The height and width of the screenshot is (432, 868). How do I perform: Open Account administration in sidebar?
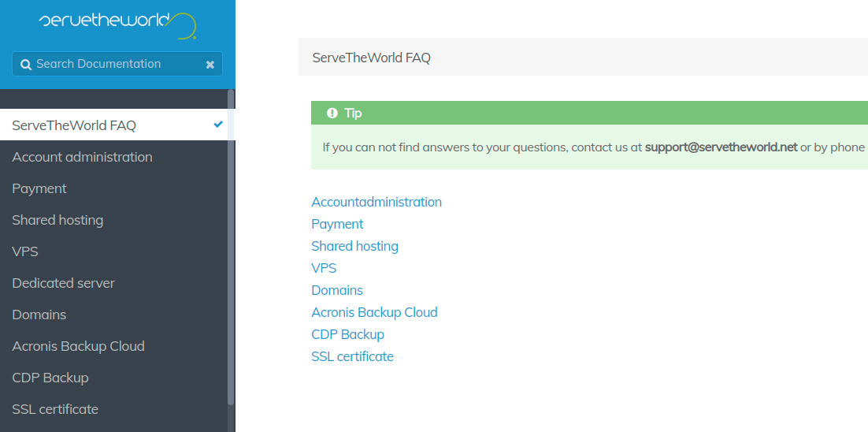pos(117,157)
